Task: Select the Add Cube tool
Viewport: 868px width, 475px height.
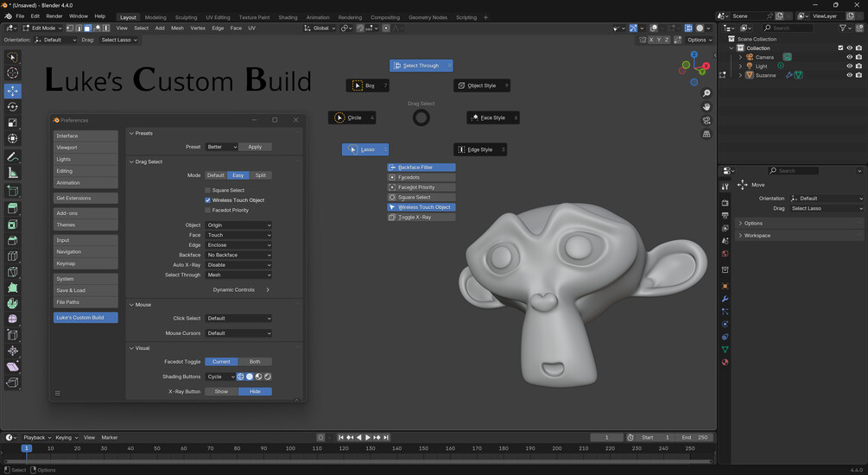Action: tap(12, 192)
